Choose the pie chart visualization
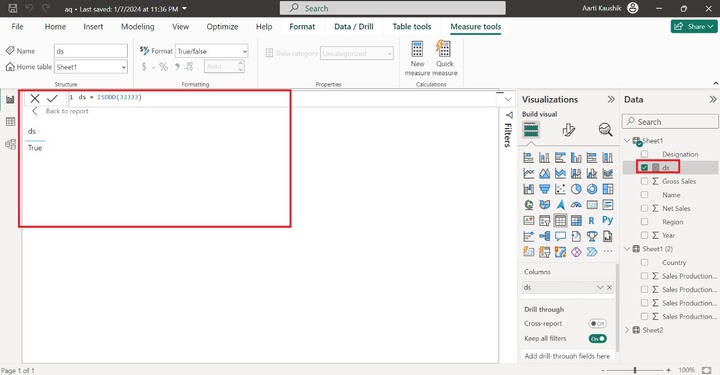Viewport: 720px width, 375px height. pos(576,189)
